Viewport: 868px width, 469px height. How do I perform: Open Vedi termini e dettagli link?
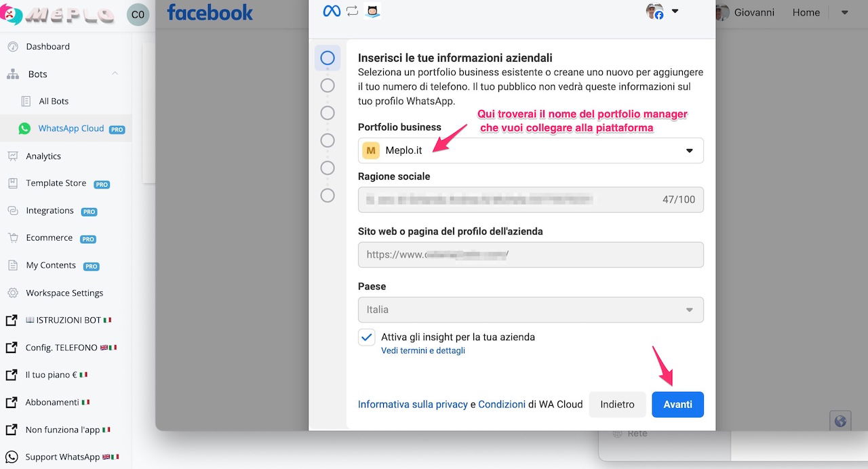[x=423, y=351]
